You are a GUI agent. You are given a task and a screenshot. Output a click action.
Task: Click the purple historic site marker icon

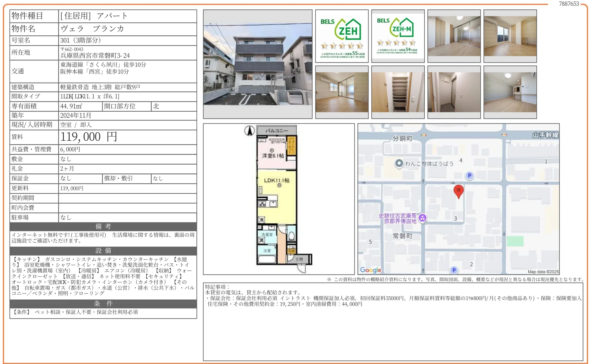(x=422, y=218)
